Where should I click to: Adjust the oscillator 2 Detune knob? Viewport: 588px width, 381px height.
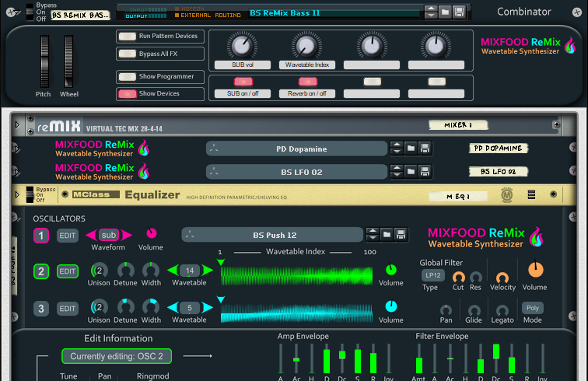coord(126,271)
